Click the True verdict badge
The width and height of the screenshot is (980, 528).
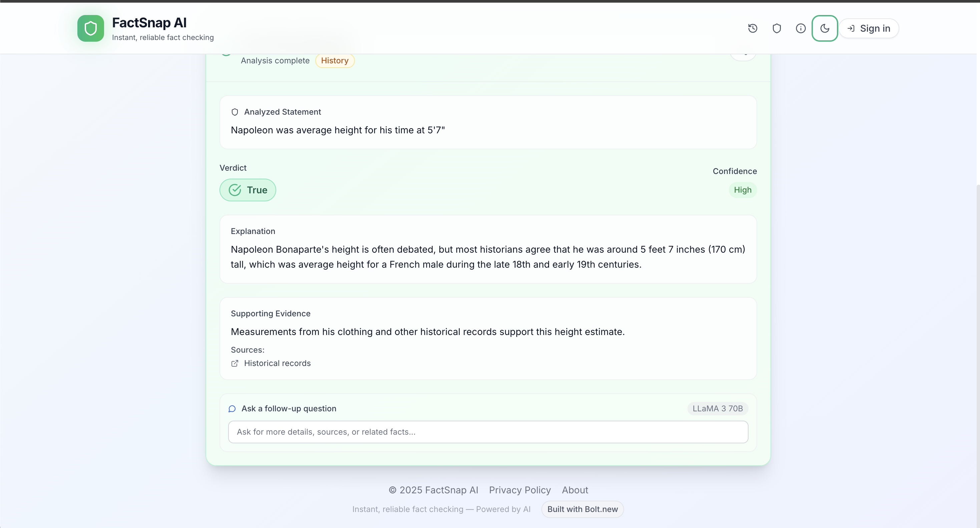248,190
